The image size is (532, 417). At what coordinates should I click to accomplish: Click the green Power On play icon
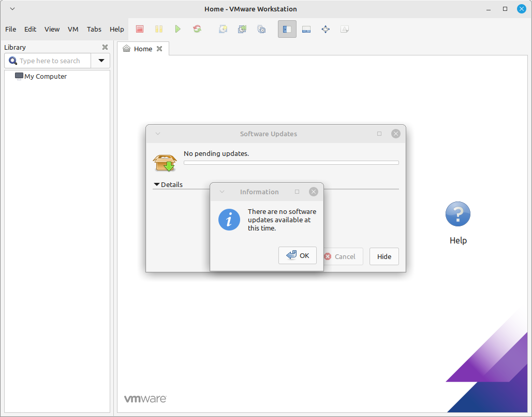tap(178, 29)
